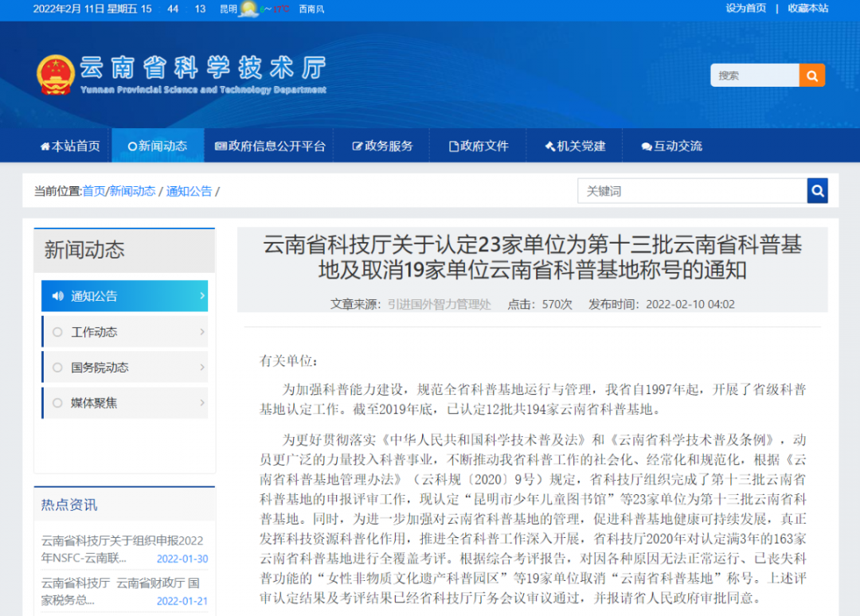The width and height of the screenshot is (860, 616).
Task: Open the 政务服务 navigation tab
Action: click(x=382, y=146)
